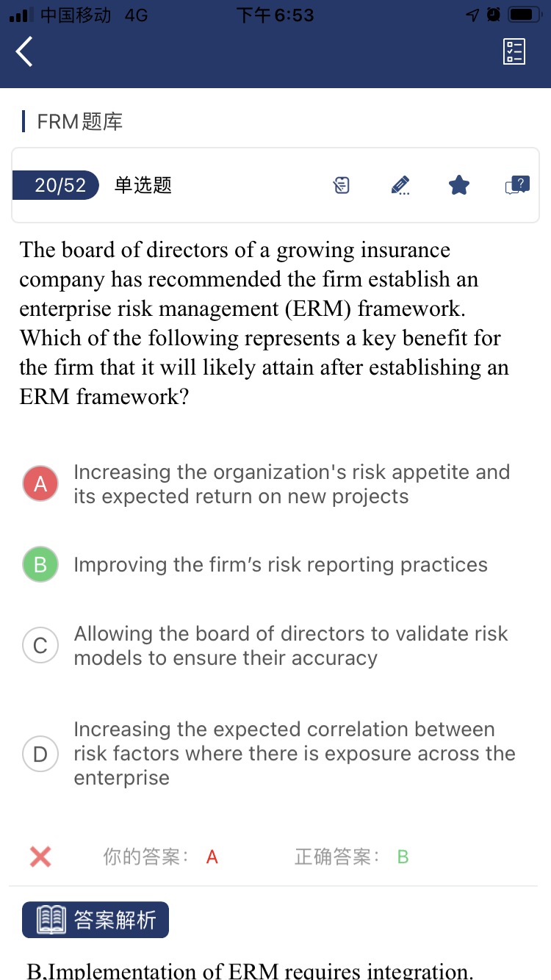Open the answer sheet checklist icon
Viewport: 551px width, 980px height.
click(x=514, y=51)
